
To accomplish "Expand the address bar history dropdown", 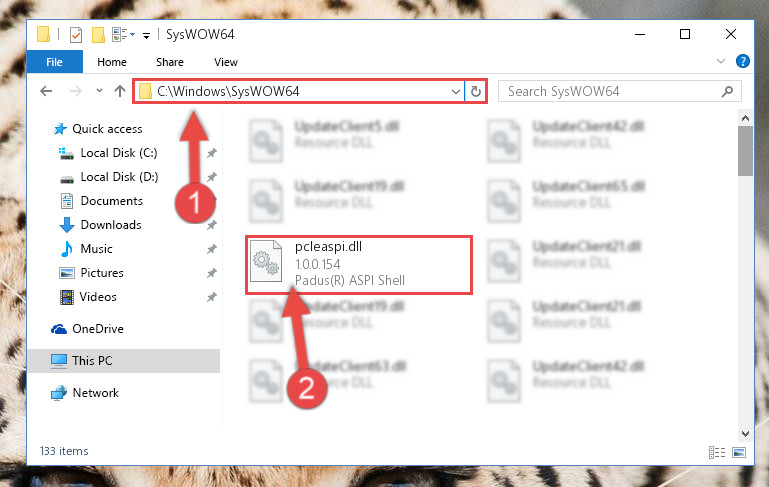I will click(x=456, y=91).
